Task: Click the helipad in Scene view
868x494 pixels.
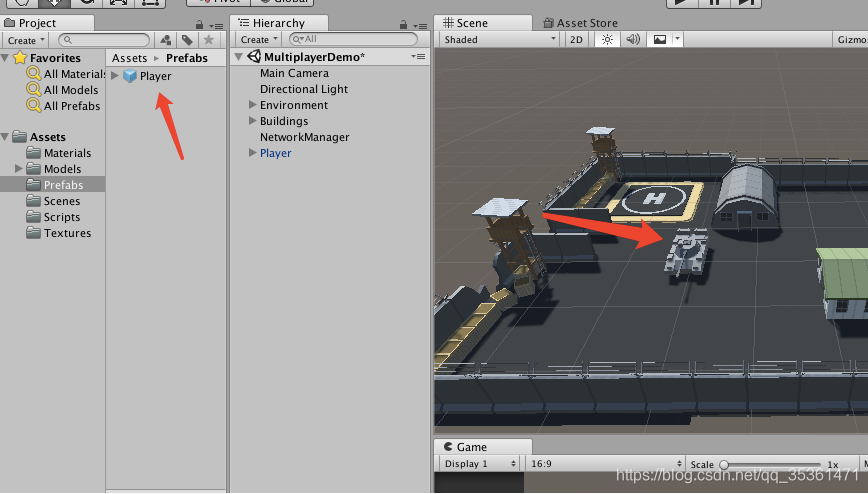Action: 655,199
